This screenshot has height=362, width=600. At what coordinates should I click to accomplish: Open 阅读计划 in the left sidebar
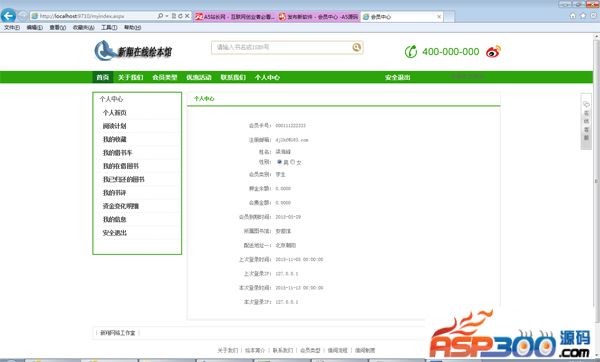(114, 126)
